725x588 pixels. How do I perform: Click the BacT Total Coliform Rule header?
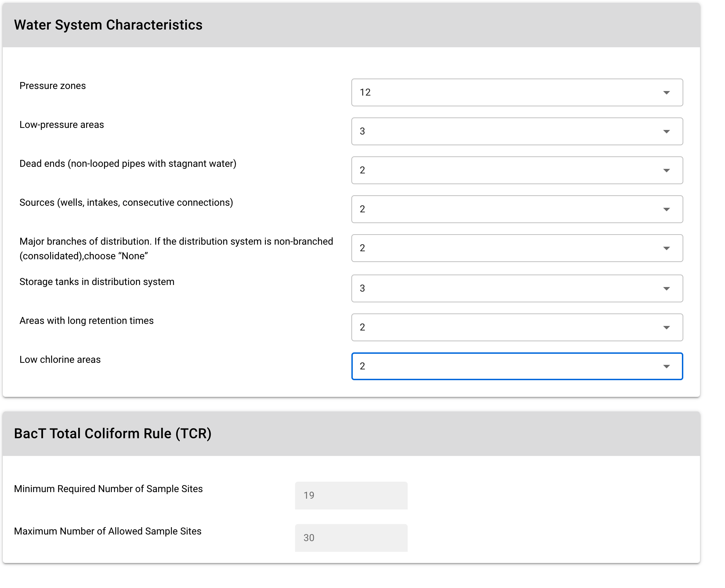click(x=113, y=434)
